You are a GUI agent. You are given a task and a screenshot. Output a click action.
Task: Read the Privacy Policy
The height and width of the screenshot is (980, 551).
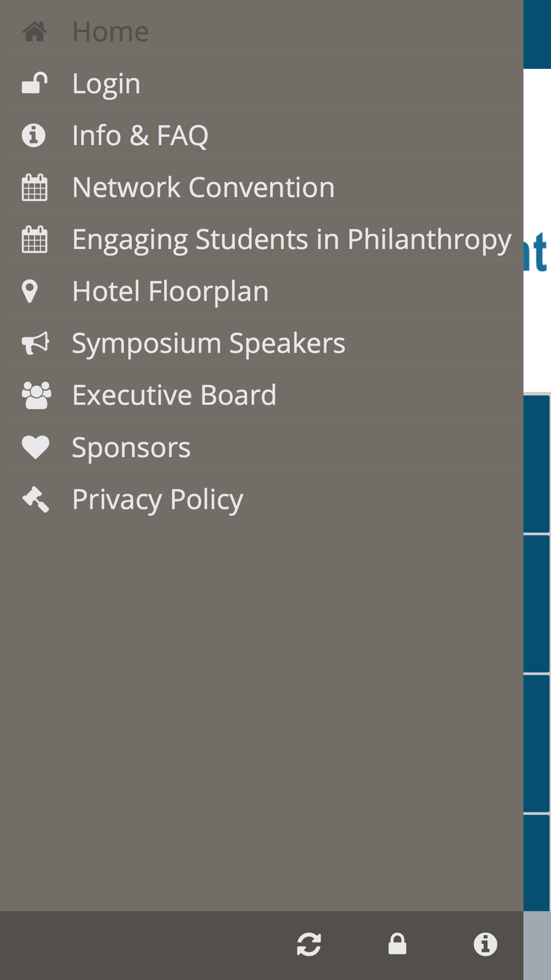(158, 499)
